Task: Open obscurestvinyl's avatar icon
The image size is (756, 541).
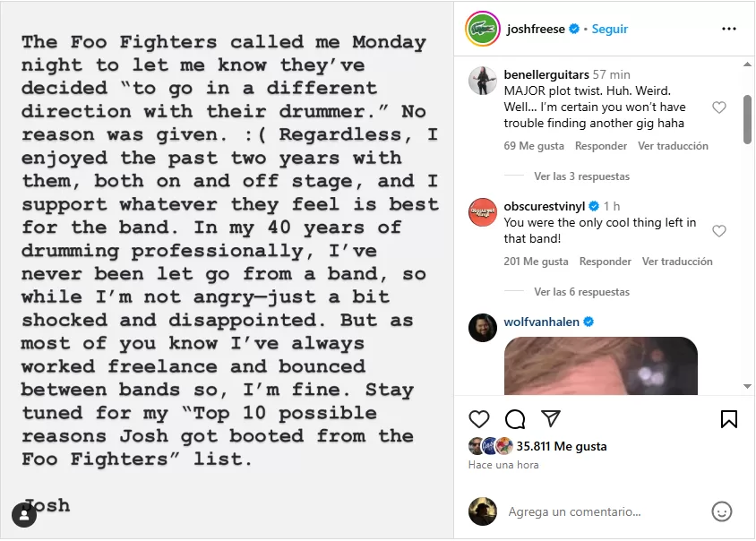Action: tap(483, 212)
